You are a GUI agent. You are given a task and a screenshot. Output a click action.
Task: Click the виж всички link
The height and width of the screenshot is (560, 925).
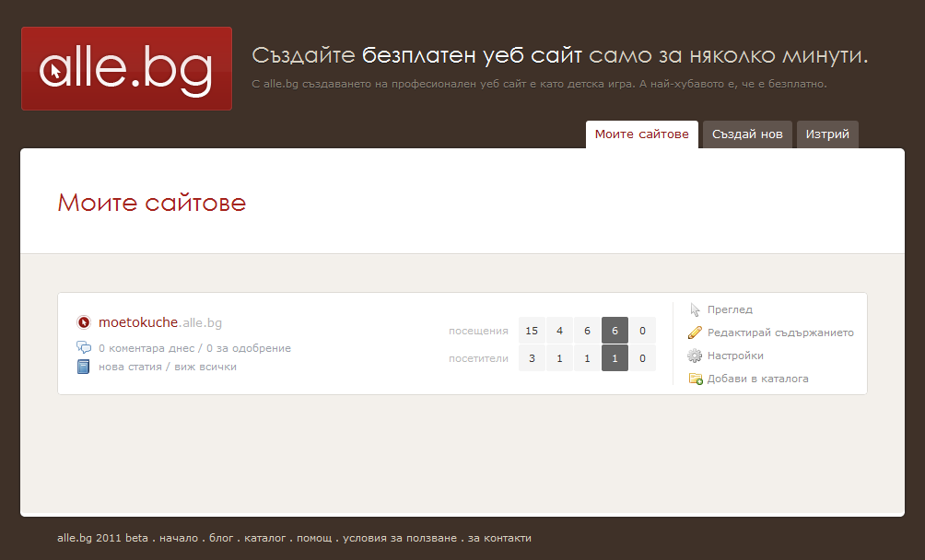click(x=205, y=367)
